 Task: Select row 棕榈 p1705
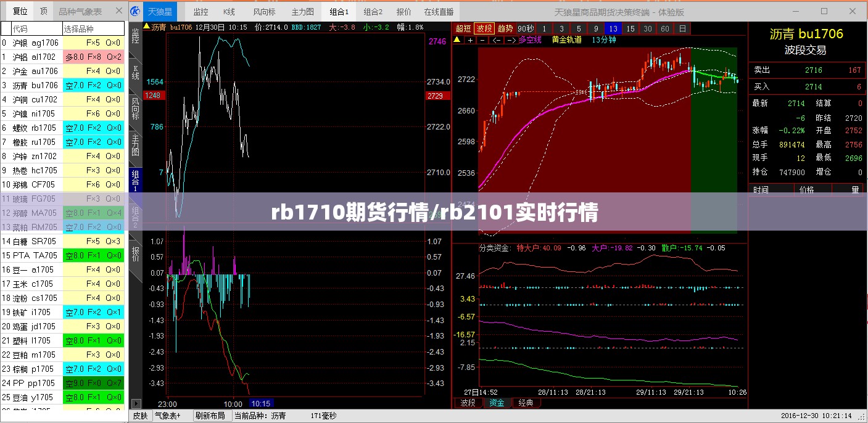click(x=62, y=369)
